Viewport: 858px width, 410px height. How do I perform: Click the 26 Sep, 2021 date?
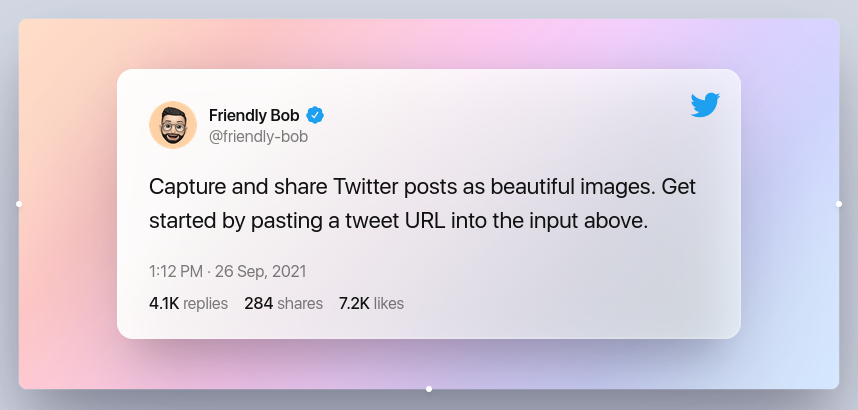[260, 272]
